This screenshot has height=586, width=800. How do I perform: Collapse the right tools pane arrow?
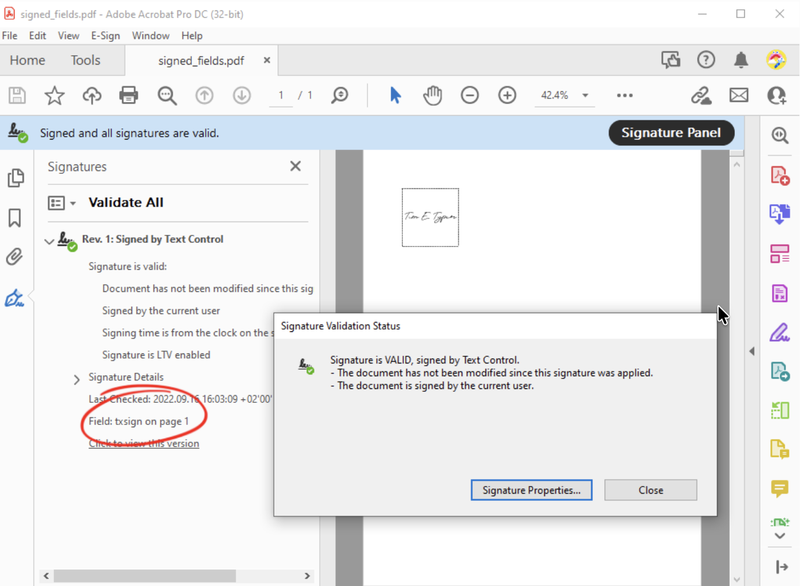click(x=752, y=351)
